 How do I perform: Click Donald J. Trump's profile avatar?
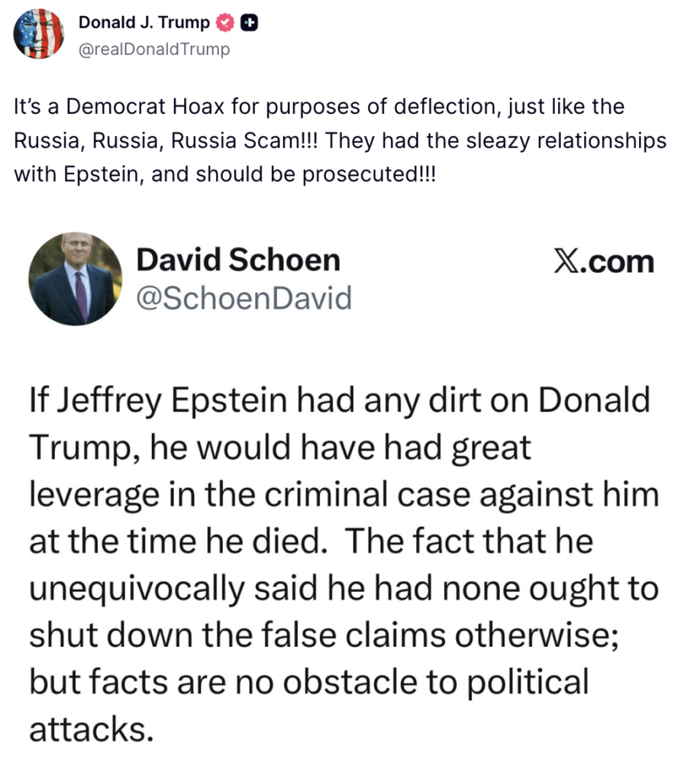pyautogui.click(x=38, y=34)
